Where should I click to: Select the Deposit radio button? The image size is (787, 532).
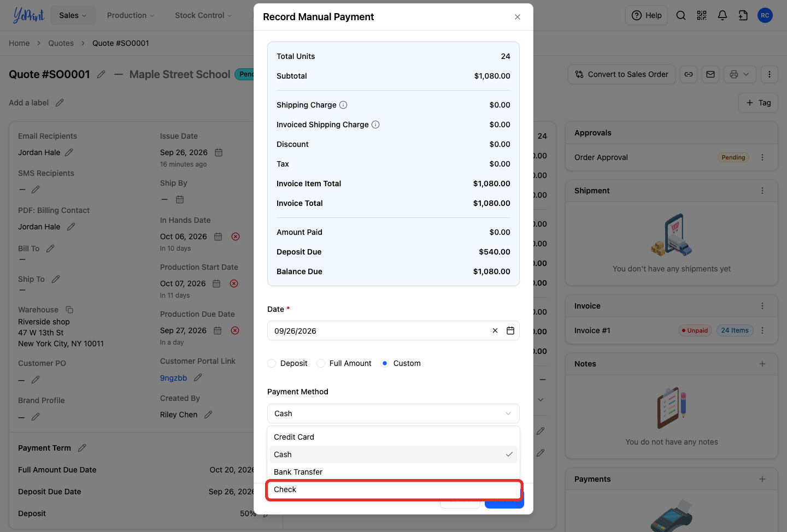tap(272, 363)
